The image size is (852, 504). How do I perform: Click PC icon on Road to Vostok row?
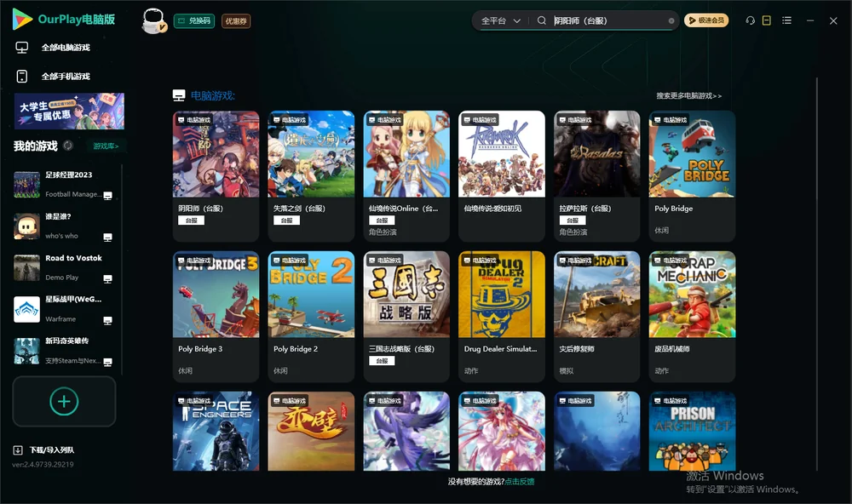pos(107,278)
